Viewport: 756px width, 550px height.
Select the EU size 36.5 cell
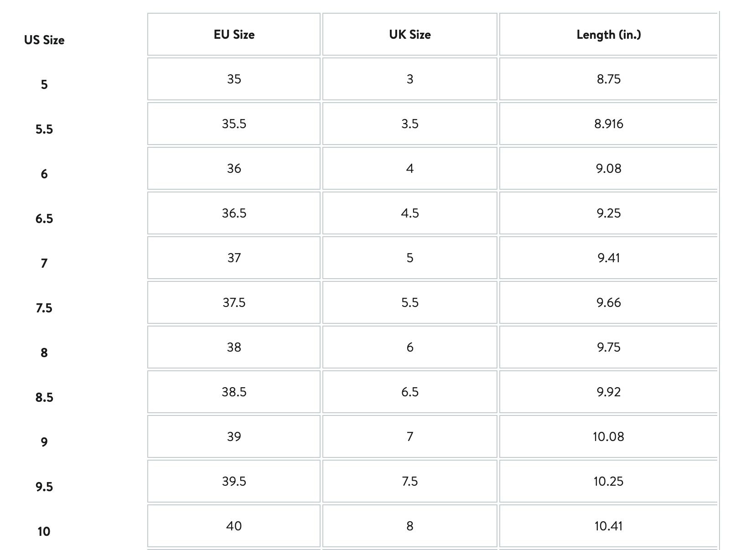pos(234,213)
